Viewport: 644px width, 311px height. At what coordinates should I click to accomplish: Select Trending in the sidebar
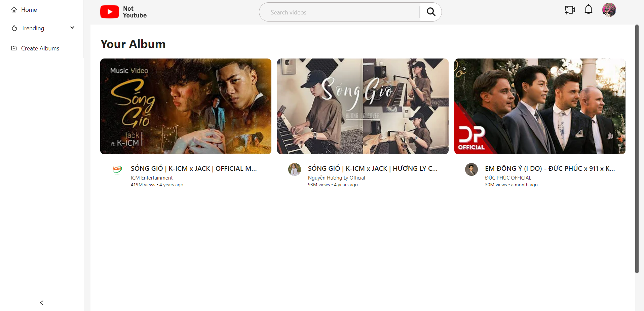pos(33,28)
